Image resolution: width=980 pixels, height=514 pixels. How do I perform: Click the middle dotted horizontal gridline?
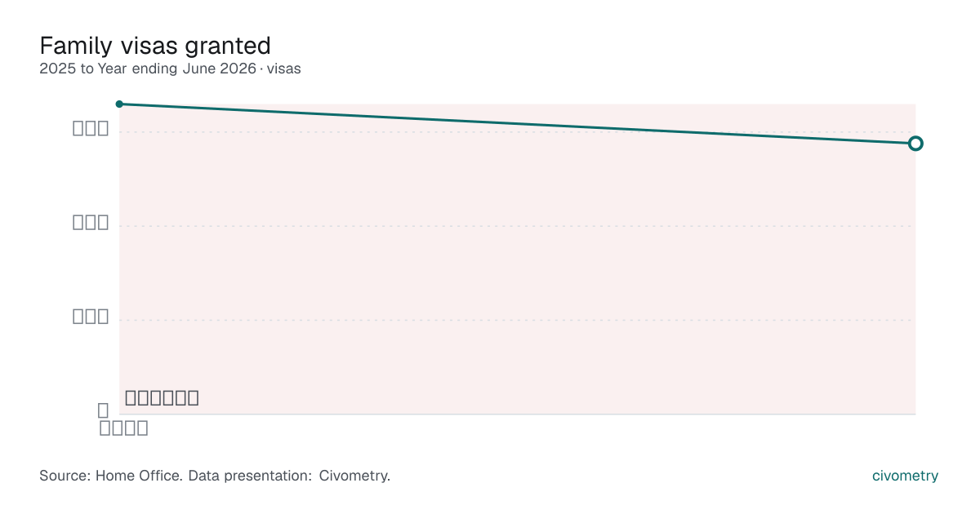(517, 226)
